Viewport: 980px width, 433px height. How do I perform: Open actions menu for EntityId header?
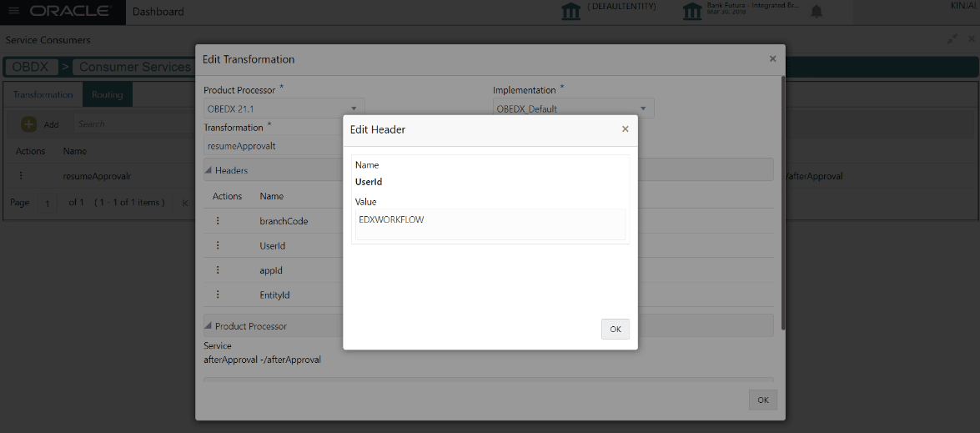(218, 295)
